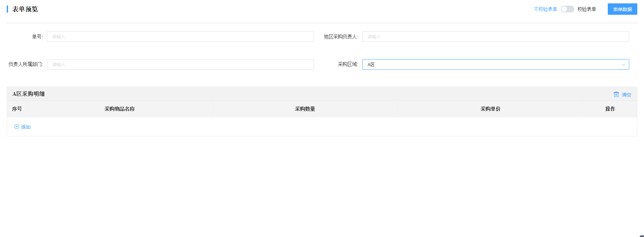
Task: Toggle the form validation switch
Action: tap(568, 9)
